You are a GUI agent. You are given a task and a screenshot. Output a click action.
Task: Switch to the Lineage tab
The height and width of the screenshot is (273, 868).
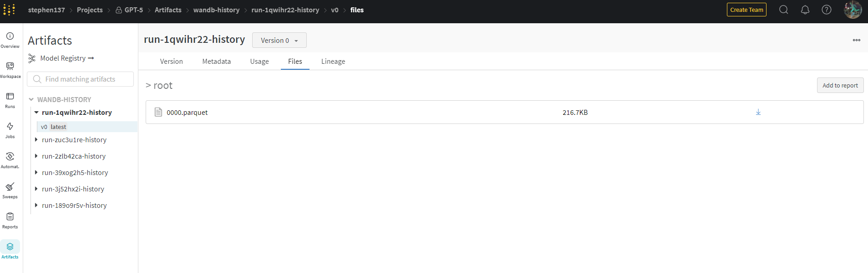[333, 62]
